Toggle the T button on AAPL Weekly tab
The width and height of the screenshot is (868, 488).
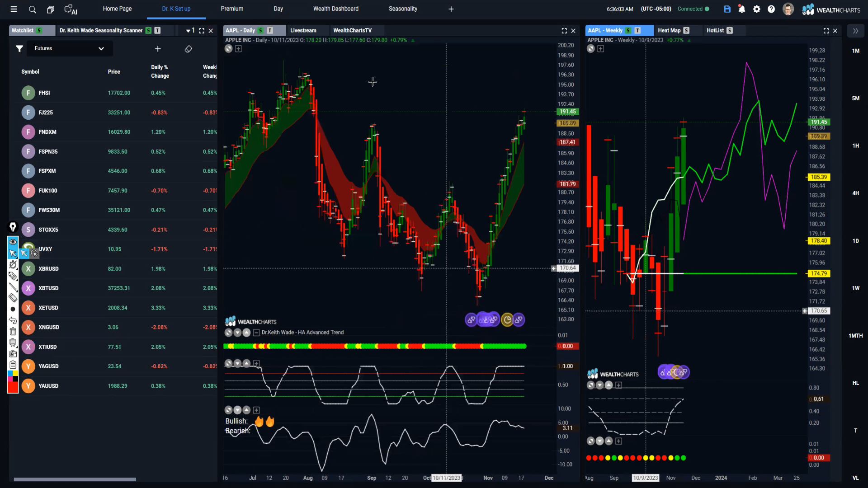[x=637, y=30]
